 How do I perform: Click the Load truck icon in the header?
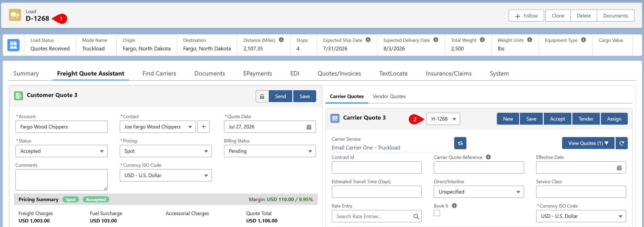[x=15, y=15]
